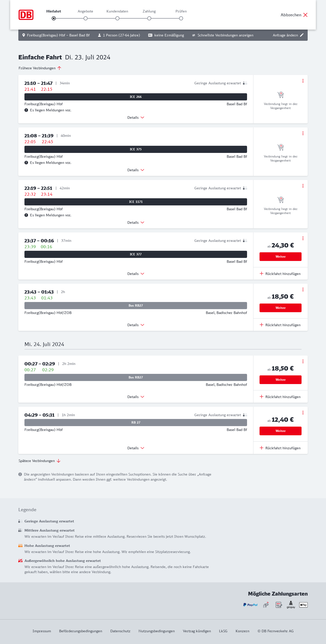Click the Apple Pay icon
Image resolution: width=326 pixels, height=644 pixels.
(303, 605)
